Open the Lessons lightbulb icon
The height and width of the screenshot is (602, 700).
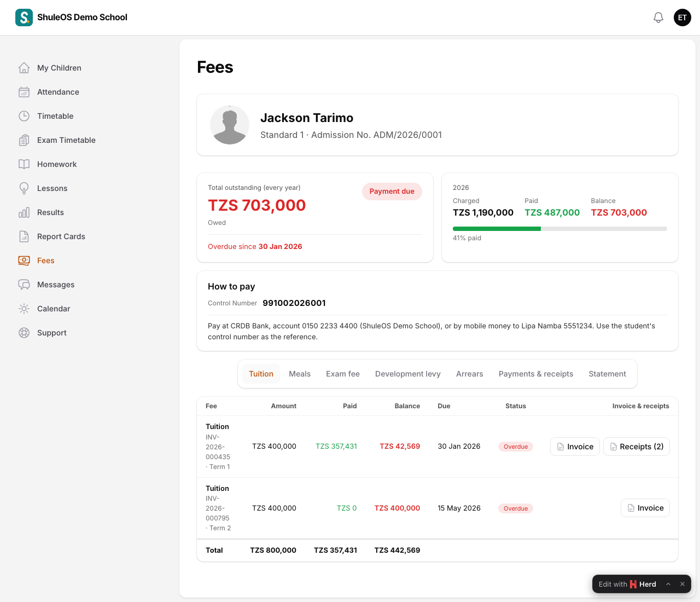24,188
